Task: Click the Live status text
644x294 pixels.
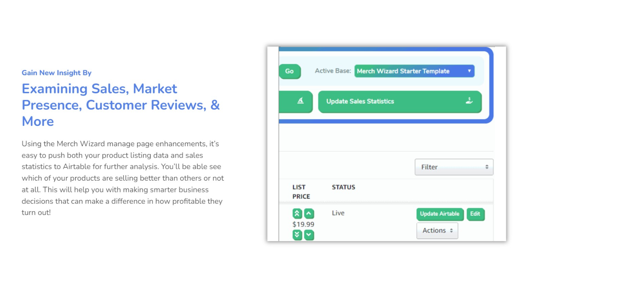Action: 338,213
